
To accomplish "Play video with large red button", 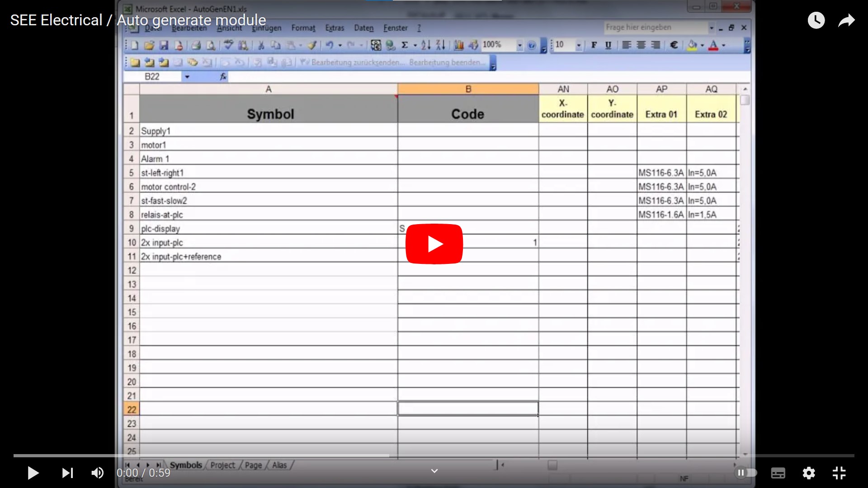I will [x=434, y=244].
